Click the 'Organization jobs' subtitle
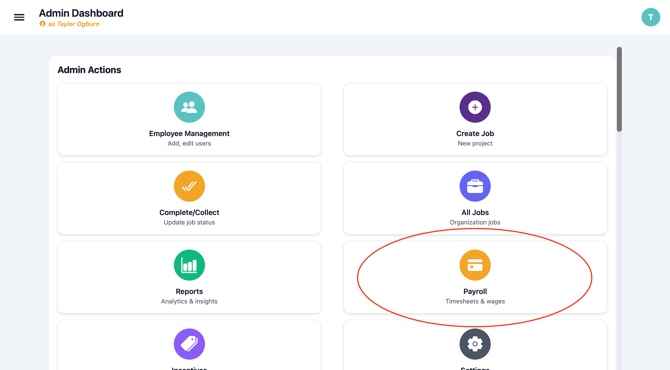Screen dimensions: 670x370 475,223
